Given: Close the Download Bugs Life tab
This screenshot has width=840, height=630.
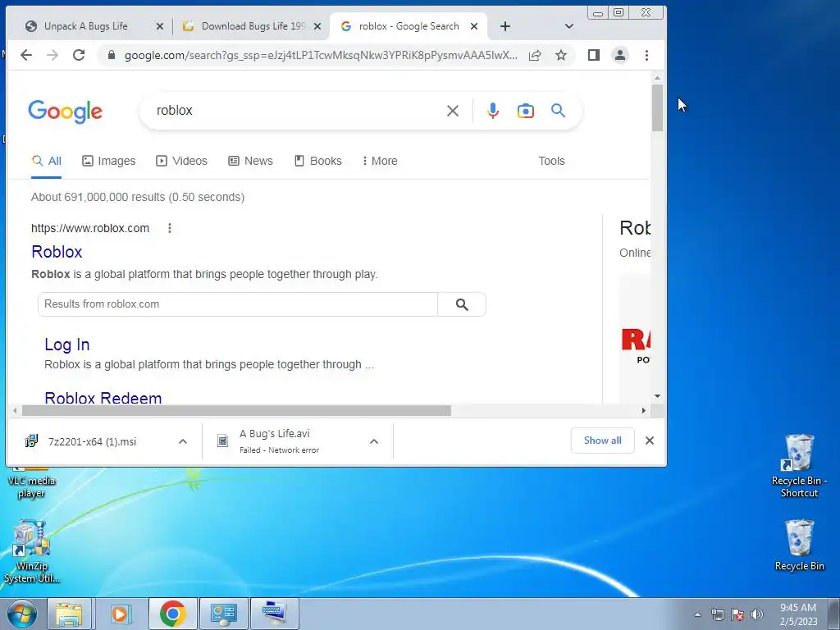Looking at the screenshot, I should coord(317,26).
